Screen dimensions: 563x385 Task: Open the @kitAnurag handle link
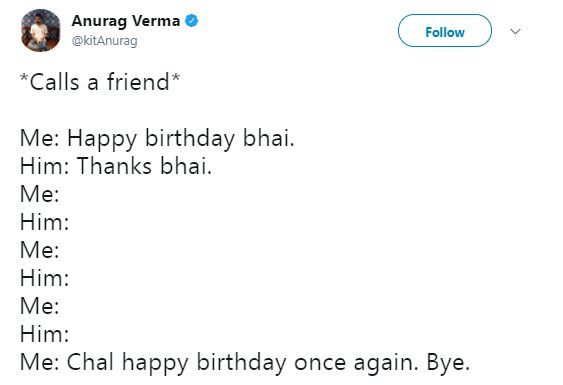[104, 41]
